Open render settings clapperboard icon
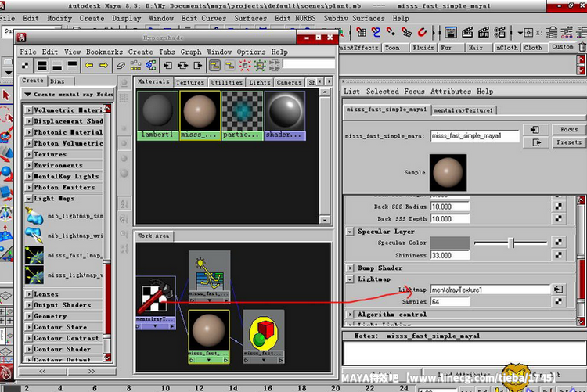587x392 pixels. (500, 33)
